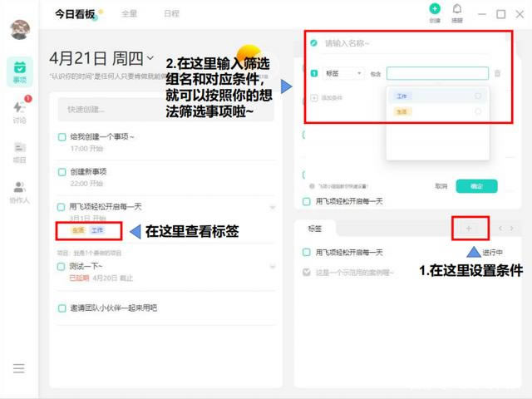Viewport: 532px width, 399px height.
Task: Open the hamburger menu at sidebar bottom
Action: tap(19, 368)
